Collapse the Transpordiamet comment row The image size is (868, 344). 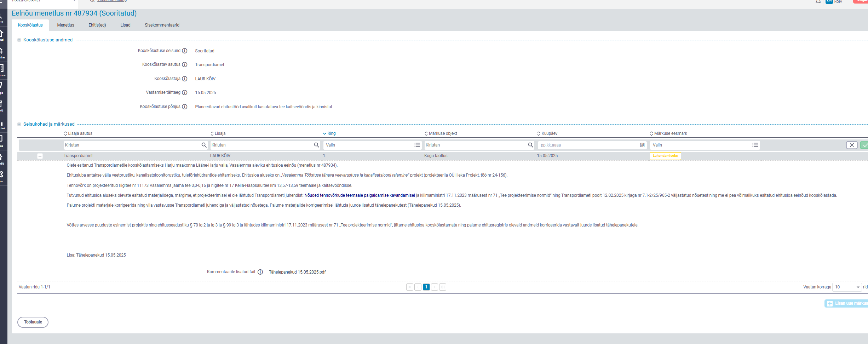40,156
